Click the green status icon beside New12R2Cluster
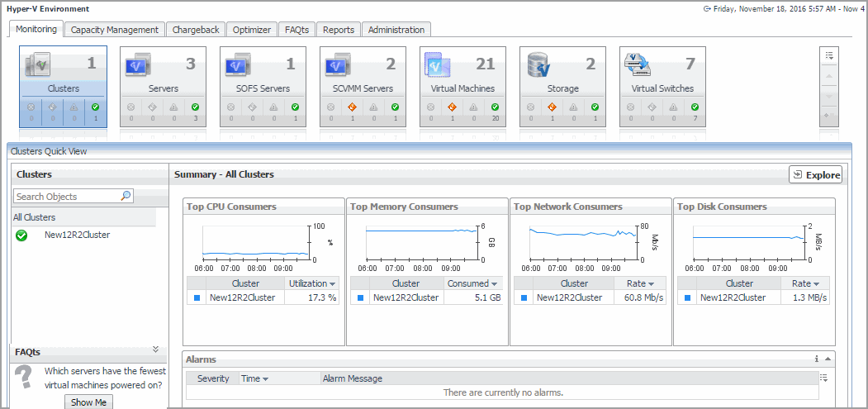The image size is (868, 409). pos(21,235)
